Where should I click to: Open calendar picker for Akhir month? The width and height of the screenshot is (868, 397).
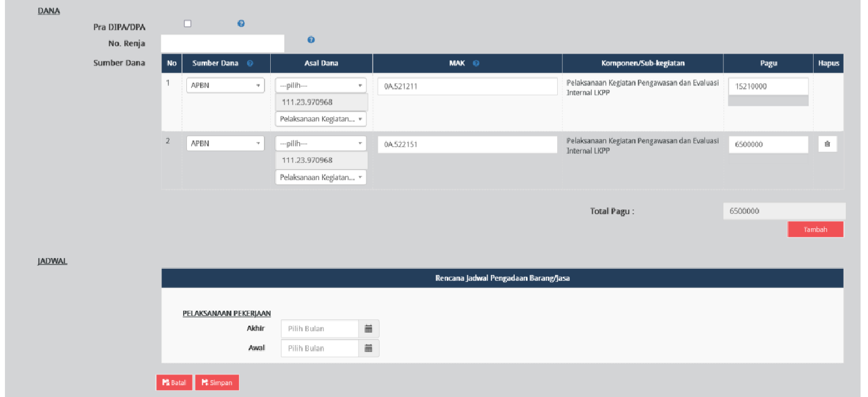(368, 329)
